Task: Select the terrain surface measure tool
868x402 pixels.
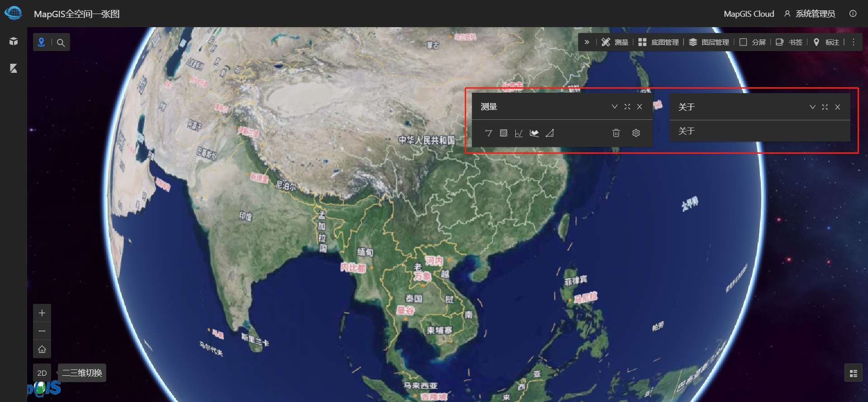Action: tap(534, 133)
